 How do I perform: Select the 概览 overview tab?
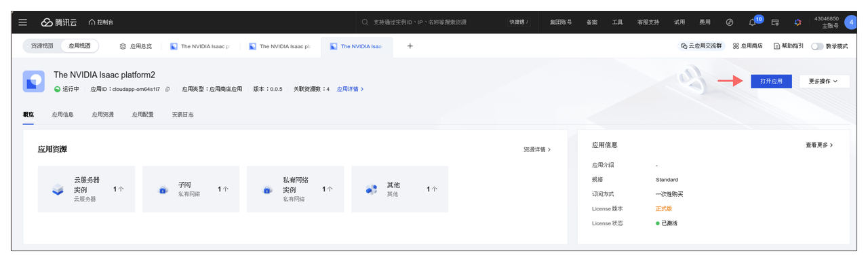pyautogui.click(x=28, y=115)
